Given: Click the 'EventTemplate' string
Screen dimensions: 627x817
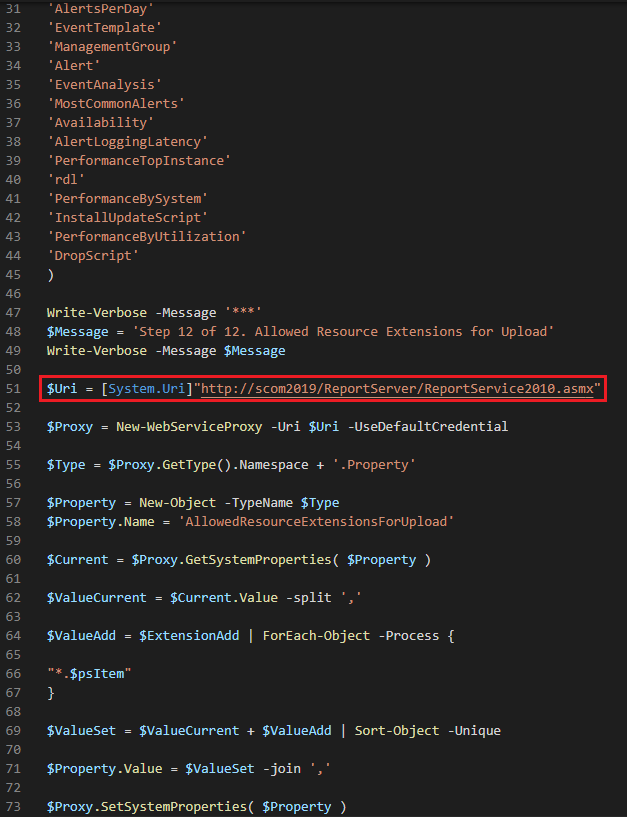Looking at the screenshot, I should (x=105, y=28).
